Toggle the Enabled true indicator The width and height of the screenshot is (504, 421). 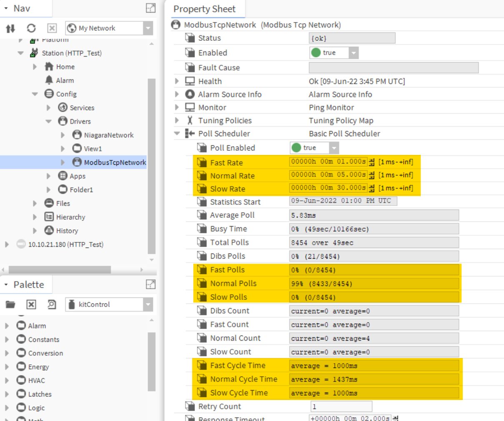coord(316,53)
